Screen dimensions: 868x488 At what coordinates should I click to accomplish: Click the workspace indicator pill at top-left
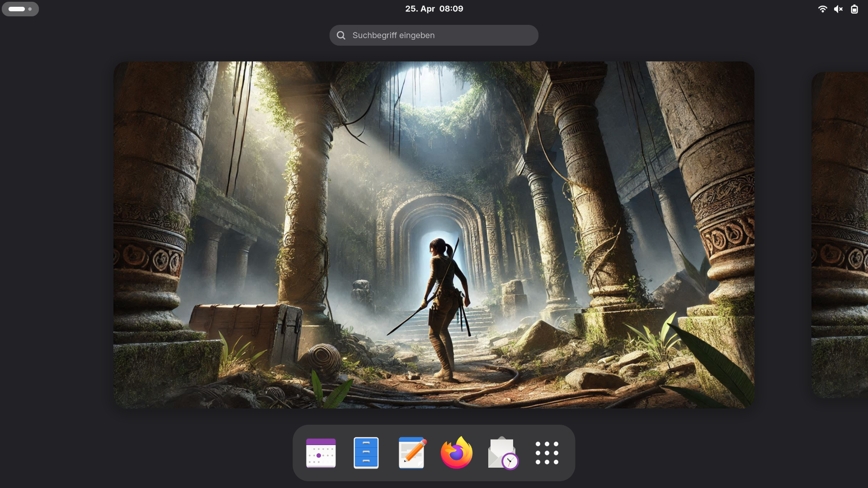[17, 9]
